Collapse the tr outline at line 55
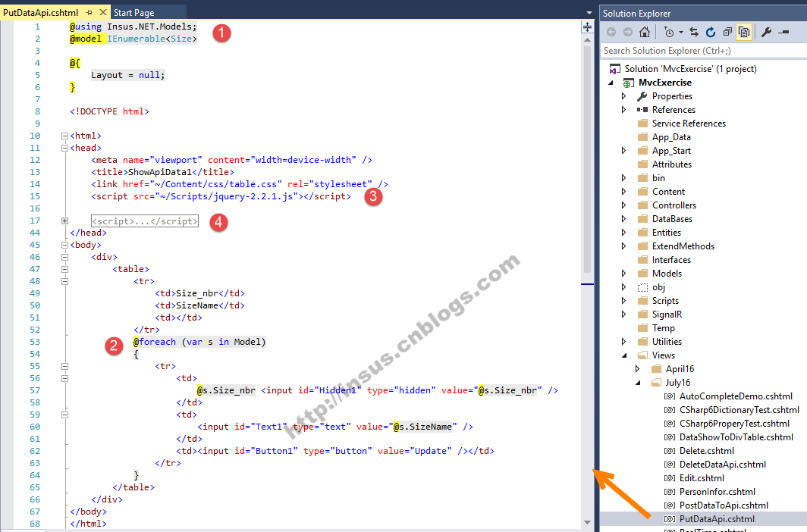This screenshot has width=807, height=532. pyautogui.click(x=65, y=367)
